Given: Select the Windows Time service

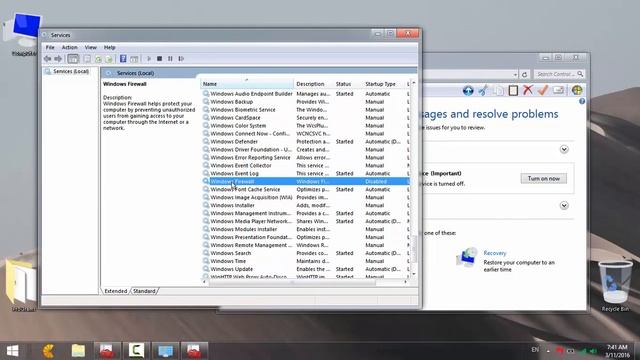Looking at the screenshot, I should pyautogui.click(x=306, y=261).
